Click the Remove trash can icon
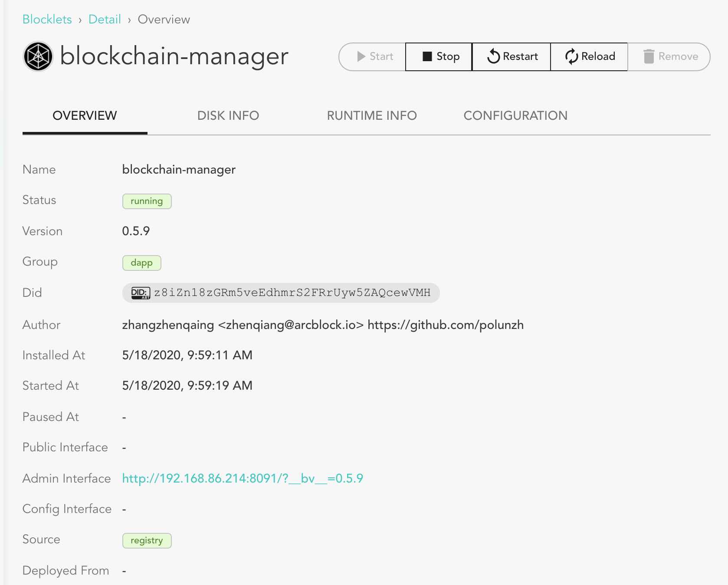This screenshot has width=728, height=585. (x=649, y=56)
